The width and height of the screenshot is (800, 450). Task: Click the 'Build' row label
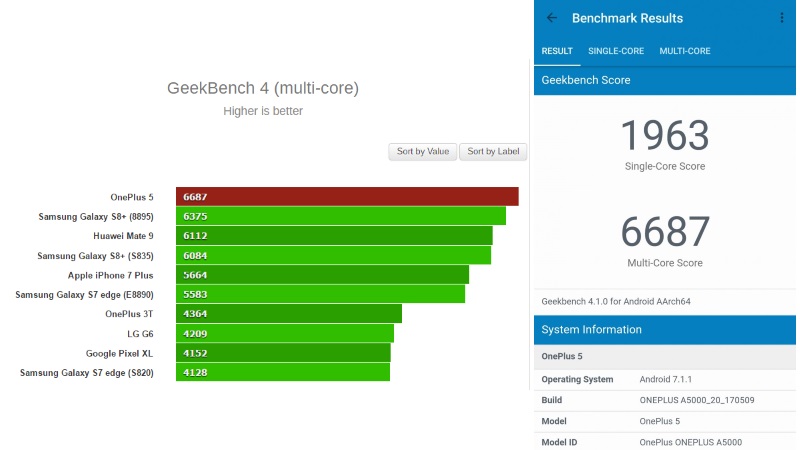(x=552, y=400)
